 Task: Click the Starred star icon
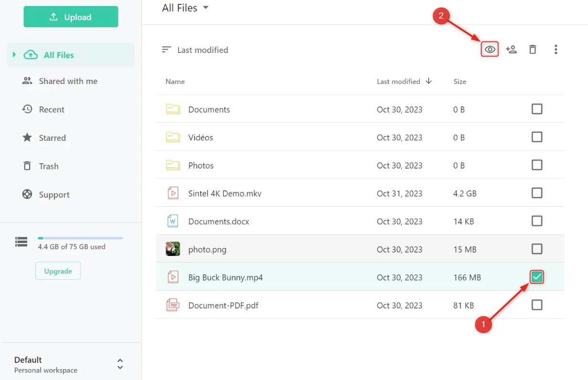tap(27, 137)
